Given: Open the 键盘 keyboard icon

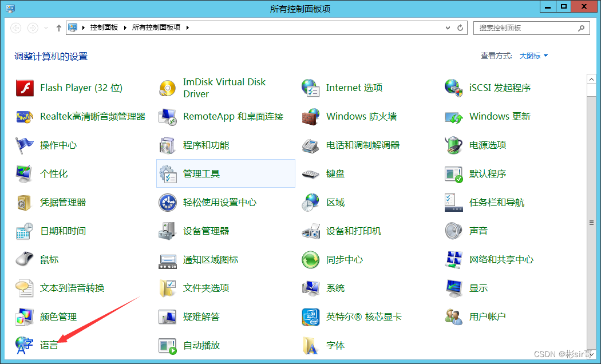Looking at the screenshot, I should tap(310, 174).
